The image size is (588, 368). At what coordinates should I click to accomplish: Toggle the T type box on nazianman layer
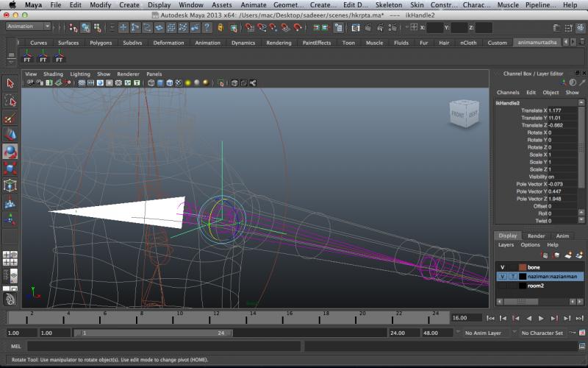tap(512, 277)
